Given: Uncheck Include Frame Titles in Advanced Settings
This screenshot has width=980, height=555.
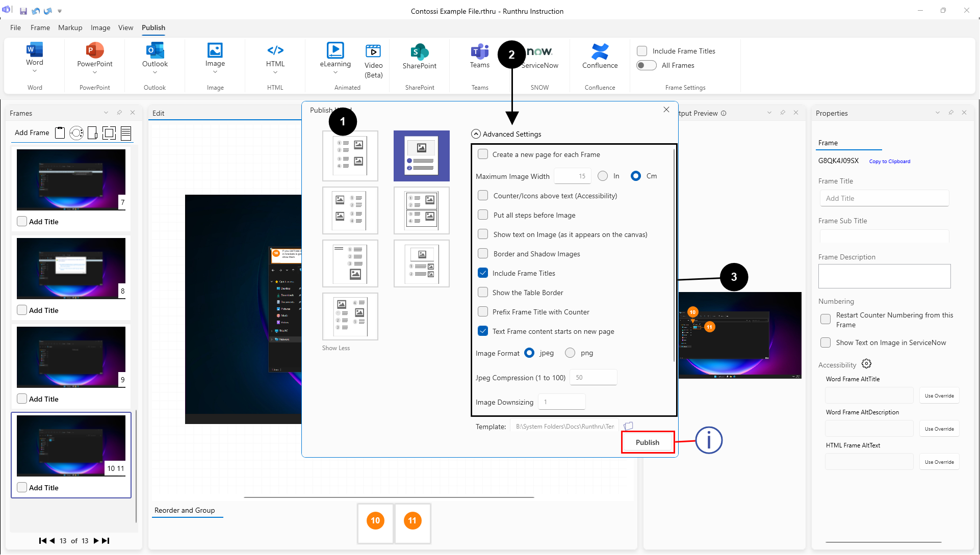Looking at the screenshot, I should click(483, 273).
